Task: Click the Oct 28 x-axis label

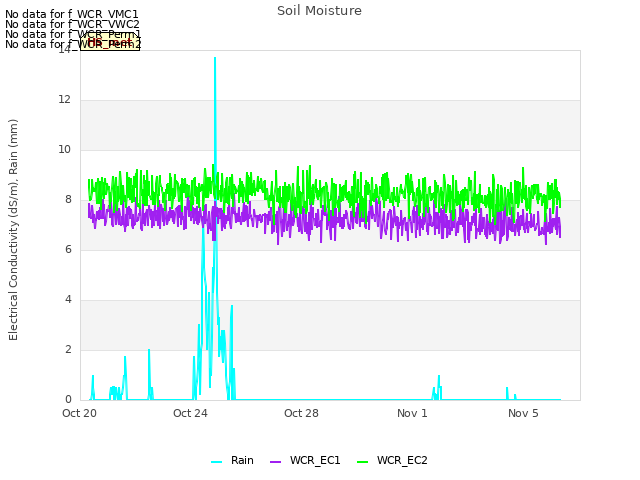Action: pyautogui.click(x=301, y=413)
